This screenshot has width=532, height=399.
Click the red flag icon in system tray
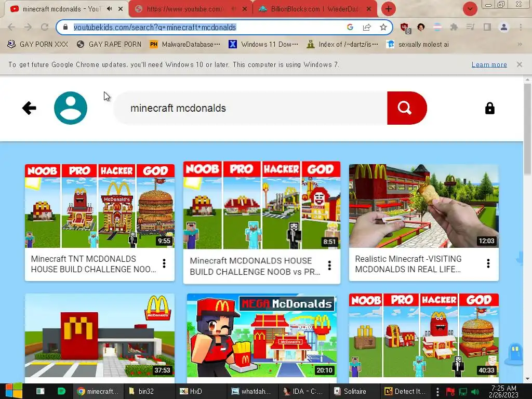tap(450, 392)
